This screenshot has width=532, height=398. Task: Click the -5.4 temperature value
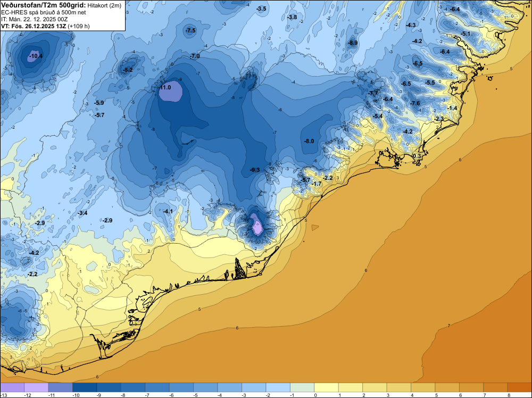coord(378,116)
